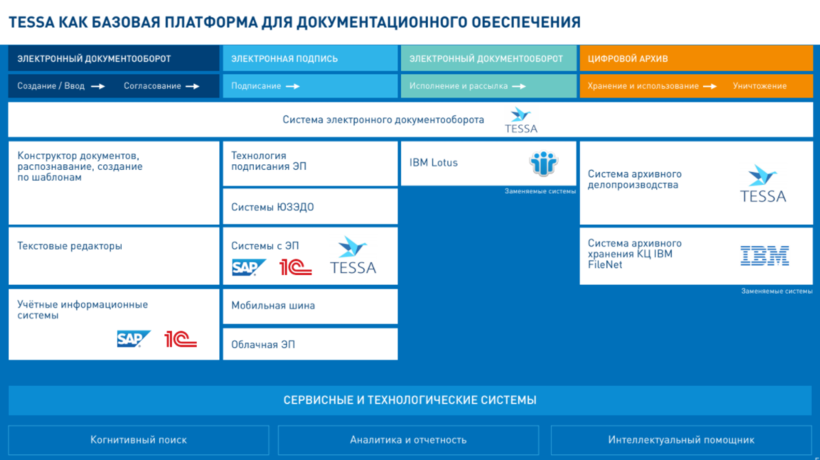Select the 'Электронная подпись' header tab

tap(309, 59)
